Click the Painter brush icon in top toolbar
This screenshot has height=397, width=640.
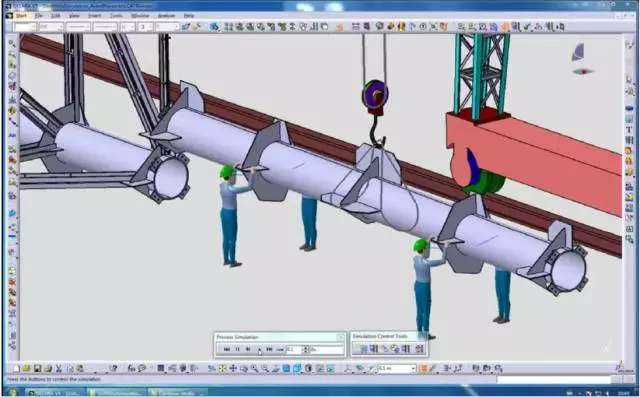pyautogui.click(x=186, y=27)
